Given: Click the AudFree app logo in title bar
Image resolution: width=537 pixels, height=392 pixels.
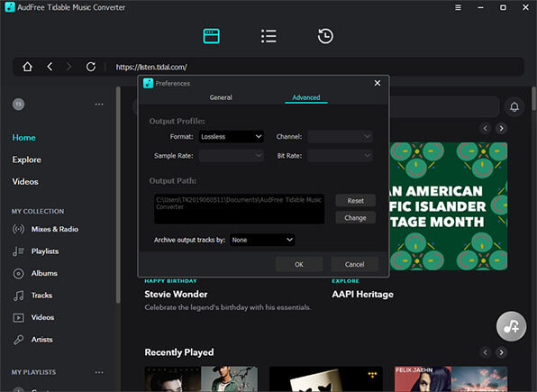Looking at the screenshot, I should [10, 7].
